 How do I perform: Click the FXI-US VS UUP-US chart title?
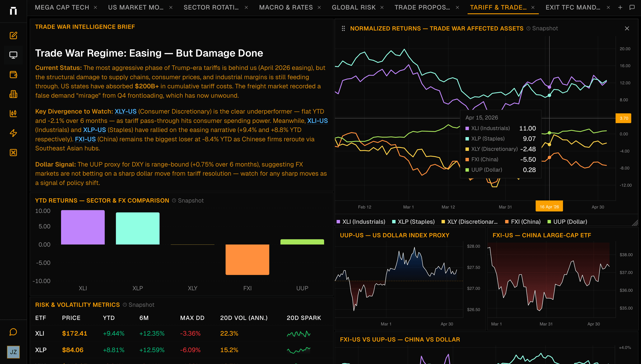(x=400, y=339)
